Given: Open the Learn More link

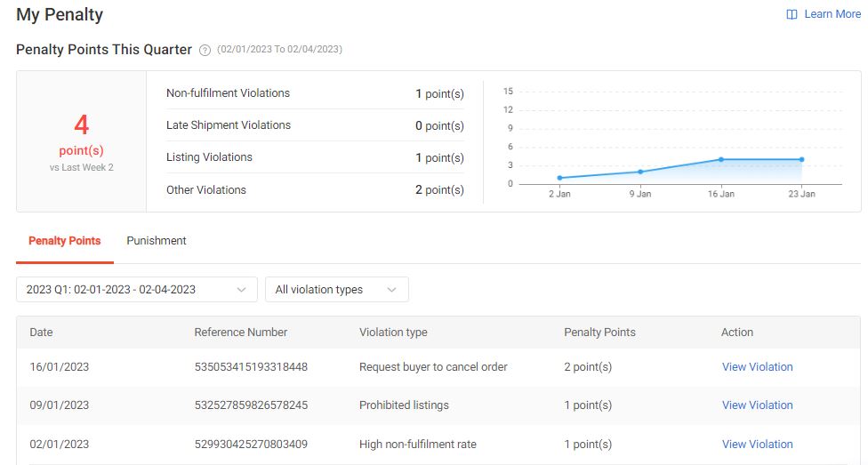Looking at the screenshot, I should pyautogui.click(x=832, y=14).
